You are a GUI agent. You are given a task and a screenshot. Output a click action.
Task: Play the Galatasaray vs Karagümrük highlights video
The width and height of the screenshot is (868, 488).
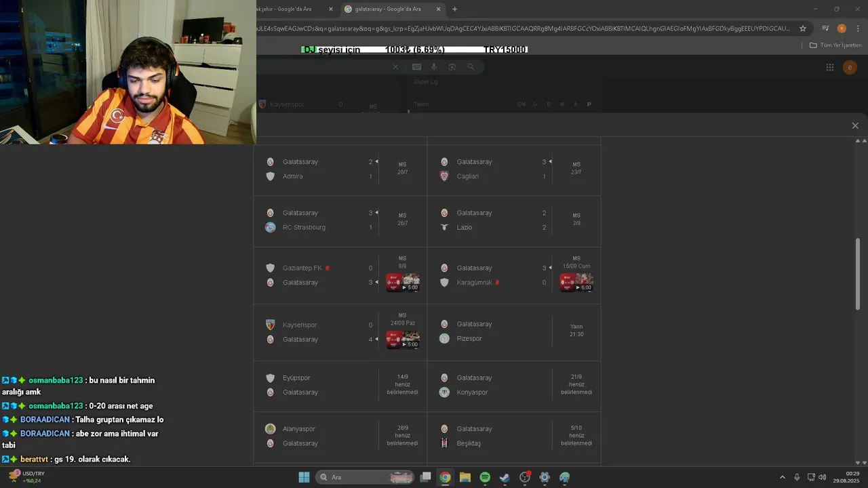pyautogui.click(x=576, y=283)
